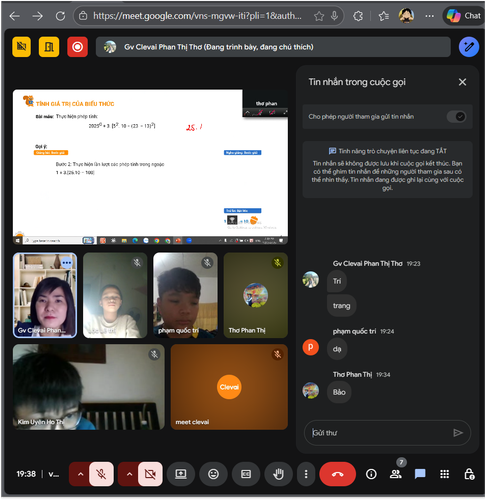Toggle the chat panel icon
The width and height of the screenshot is (486, 500).
pos(420,474)
